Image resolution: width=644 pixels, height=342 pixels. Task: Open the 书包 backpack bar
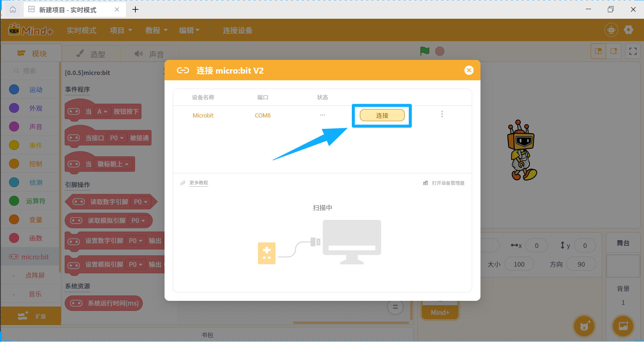(207, 335)
